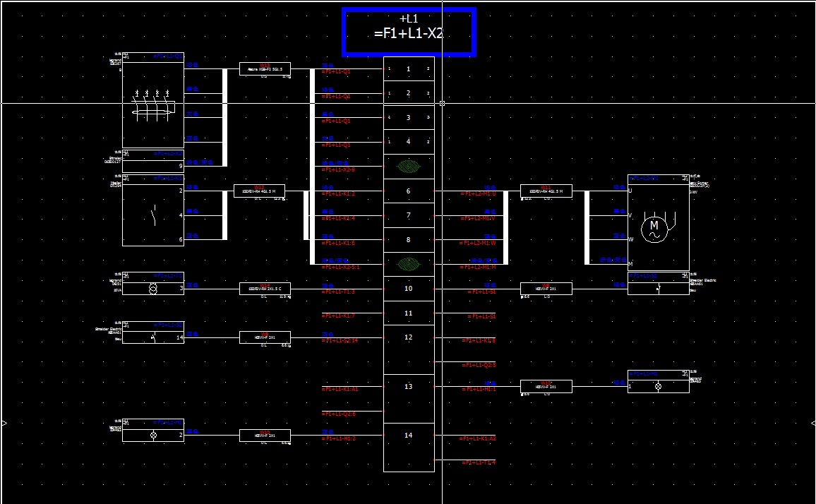Select green ground terminal below terminal 8
Screen dimensions: 816x504
tap(408, 264)
